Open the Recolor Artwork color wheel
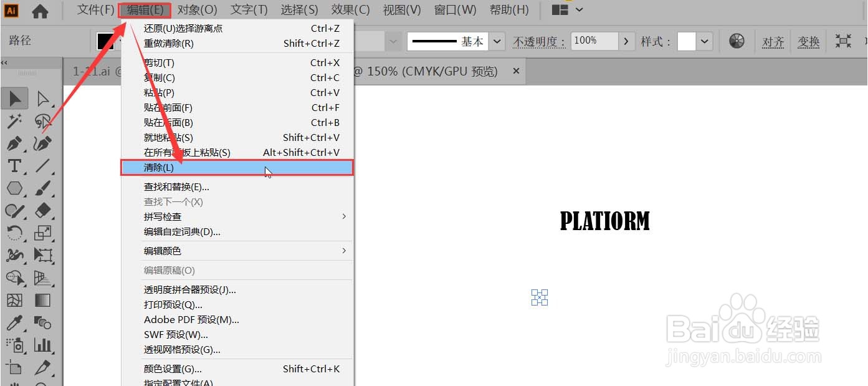The width and height of the screenshot is (868, 386). click(737, 41)
